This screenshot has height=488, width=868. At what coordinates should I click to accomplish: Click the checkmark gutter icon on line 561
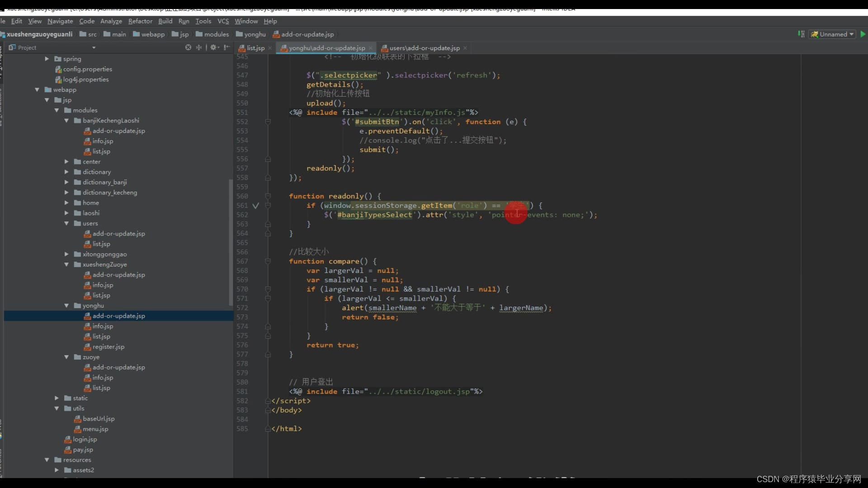255,206
